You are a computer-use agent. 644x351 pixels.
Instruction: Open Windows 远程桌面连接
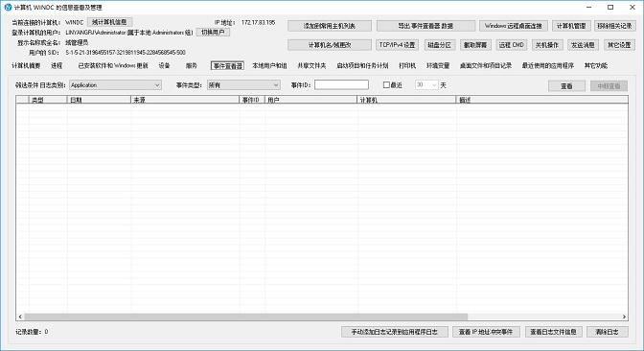(x=514, y=26)
